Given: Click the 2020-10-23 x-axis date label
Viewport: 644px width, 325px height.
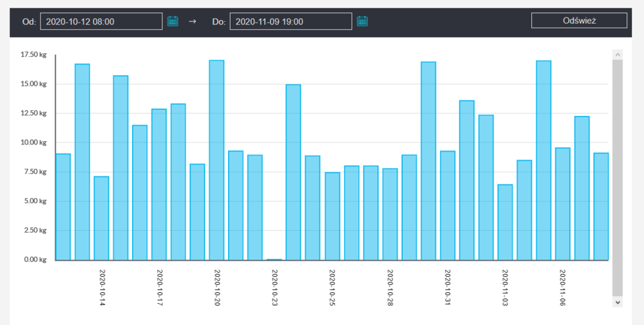Looking at the screenshot, I should (x=274, y=288).
